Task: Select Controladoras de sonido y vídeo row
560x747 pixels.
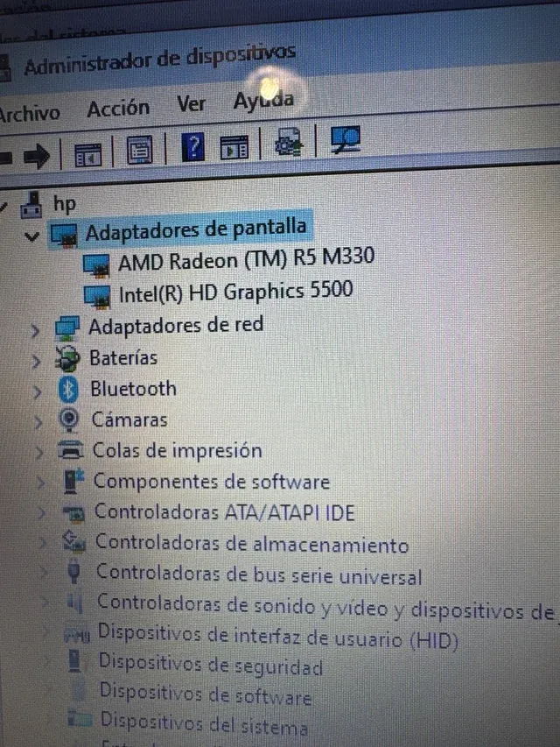Action: pyautogui.click(x=325, y=608)
